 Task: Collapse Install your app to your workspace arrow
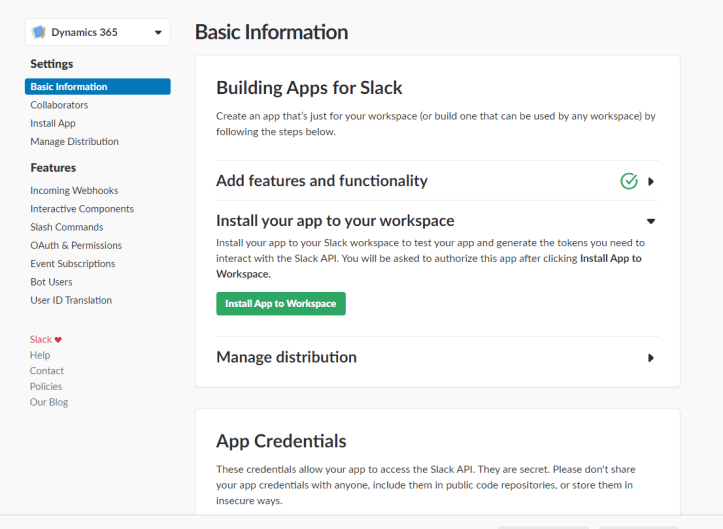(x=651, y=221)
